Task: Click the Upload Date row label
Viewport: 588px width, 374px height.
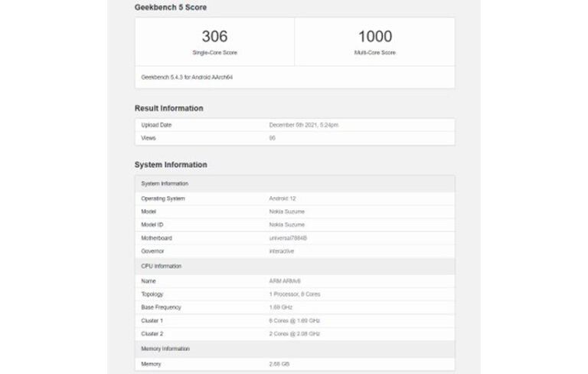Action: click(x=156, y=125)
